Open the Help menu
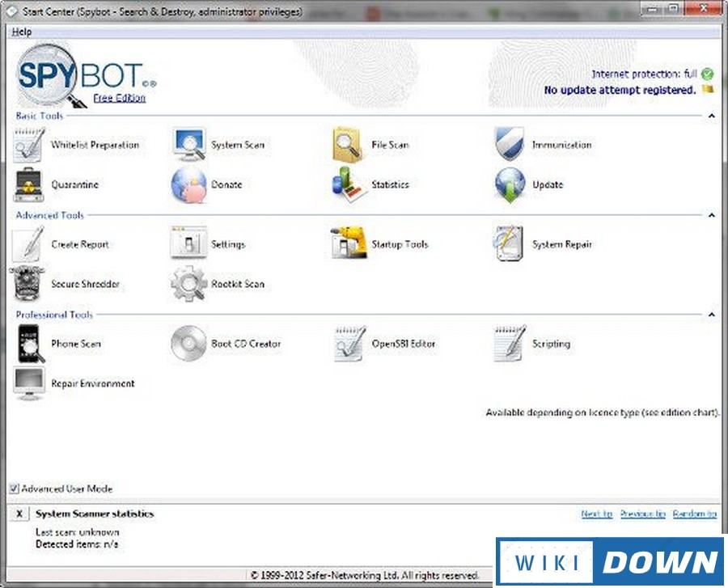 [22, 32]
